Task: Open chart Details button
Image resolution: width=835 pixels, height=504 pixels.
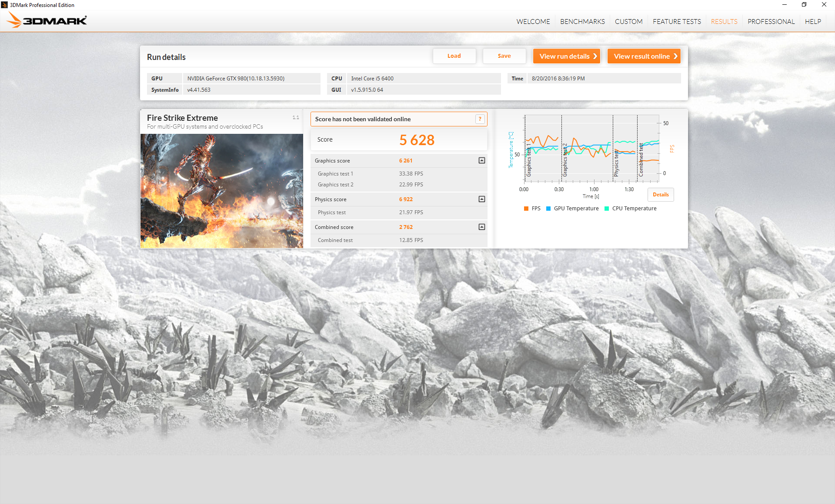Action: pos(661,195)
